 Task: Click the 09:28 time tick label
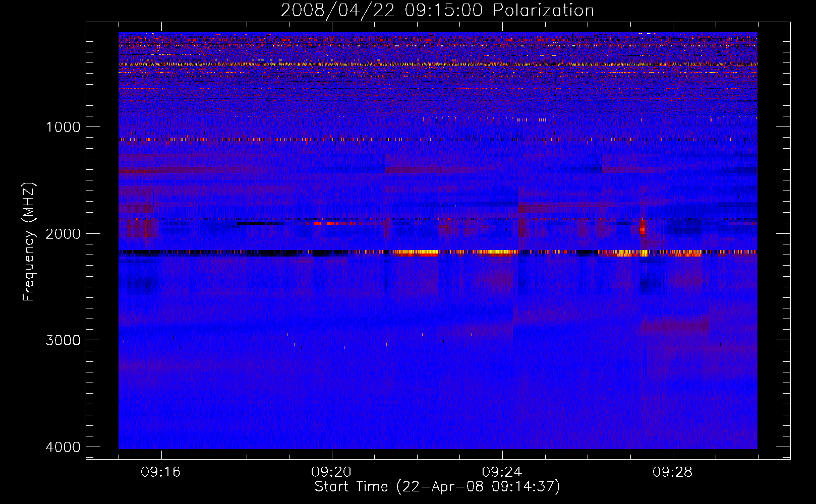tap(672, 472)
